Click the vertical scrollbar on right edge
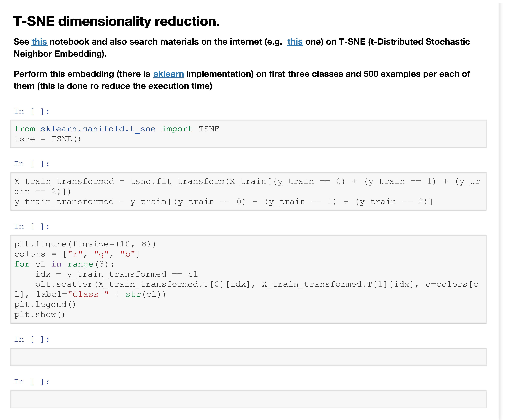 (x=501, y=209)
